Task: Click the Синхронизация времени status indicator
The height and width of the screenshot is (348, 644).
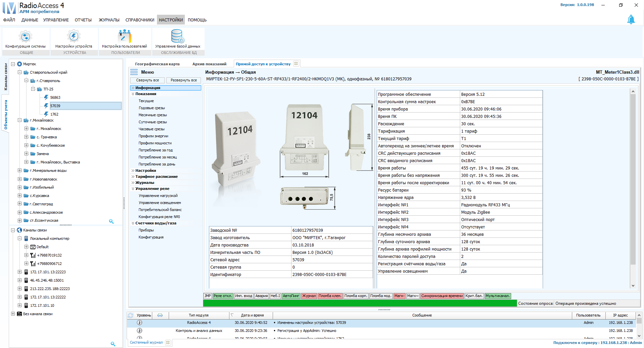Action: [442, 296]
